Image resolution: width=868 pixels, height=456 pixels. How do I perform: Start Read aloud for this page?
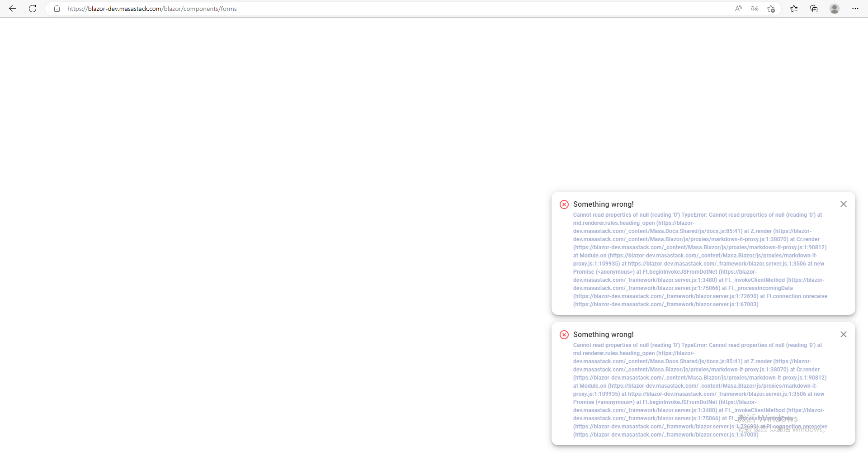(x=738, y=9)
